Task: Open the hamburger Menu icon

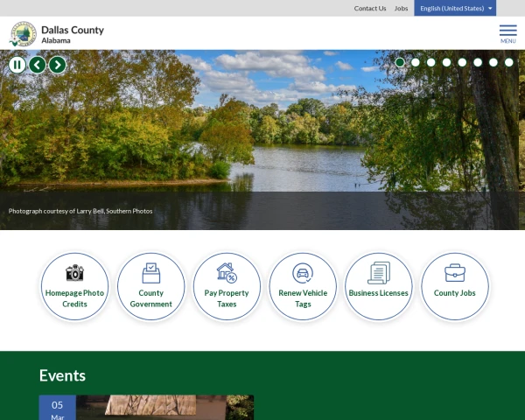Action: coord(507,31)
